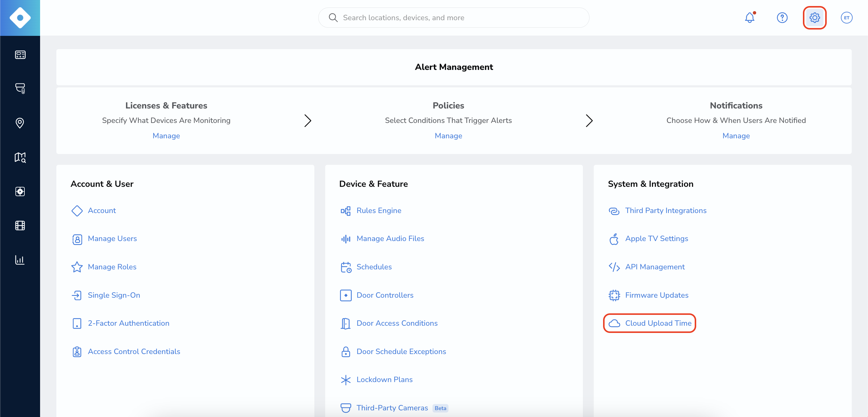Click the Account diamond icon
The height and width of the screenshot is (417, 868).
(77, 211)
